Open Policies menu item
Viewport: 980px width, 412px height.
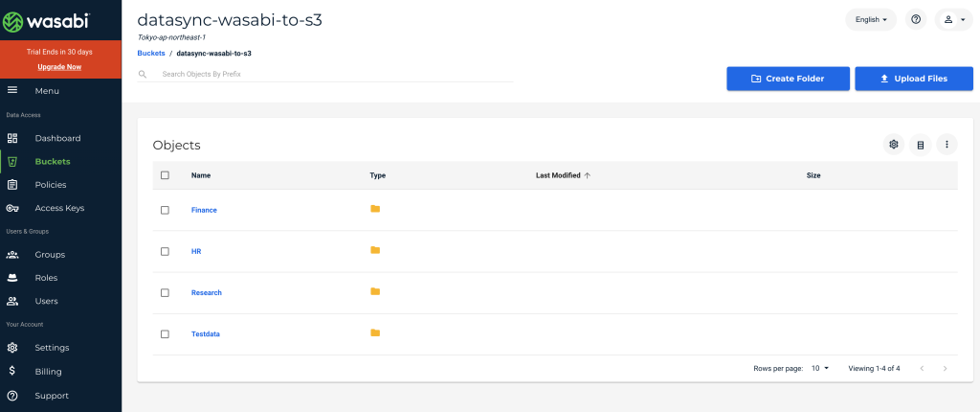(x=51, y=185)
